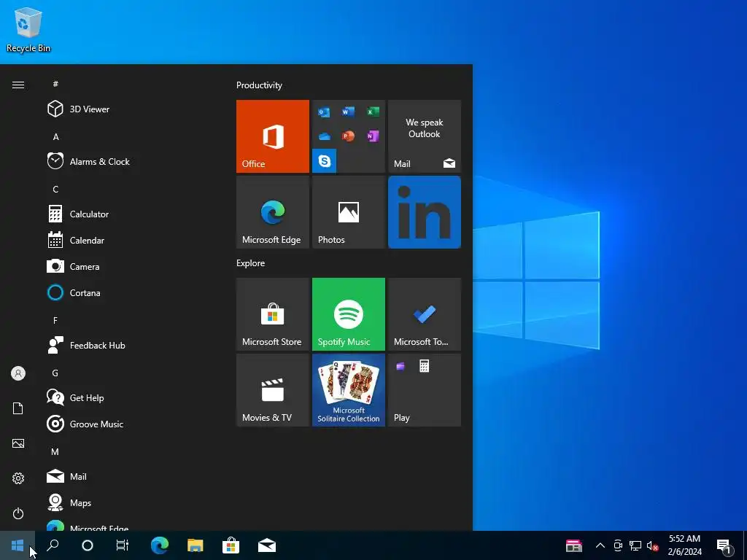
Task: Select the Recycle Bin on desktop
Action: click(x=28, y=30)
